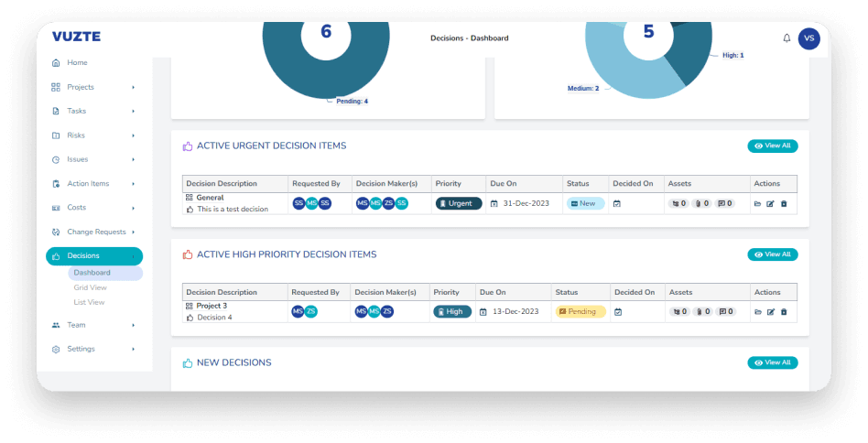
Task: Switch to Grid View under Decisions
Action: (x=91, y=287)
